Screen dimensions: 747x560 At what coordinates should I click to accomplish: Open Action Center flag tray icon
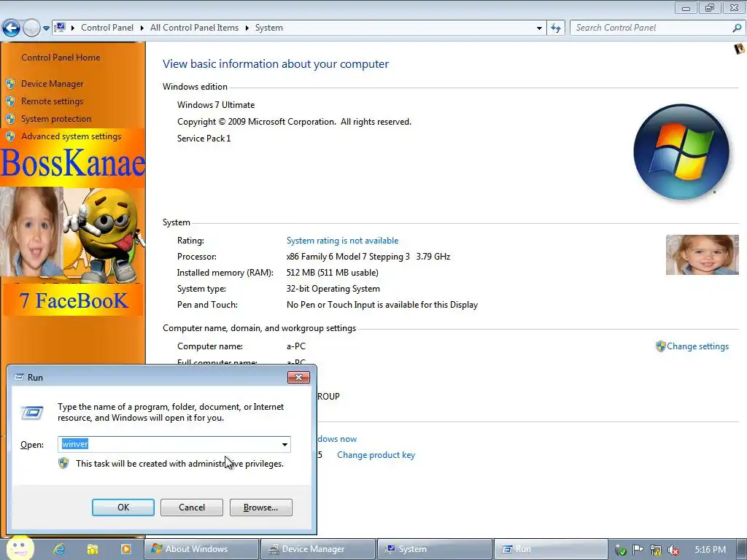pos(638,550)
